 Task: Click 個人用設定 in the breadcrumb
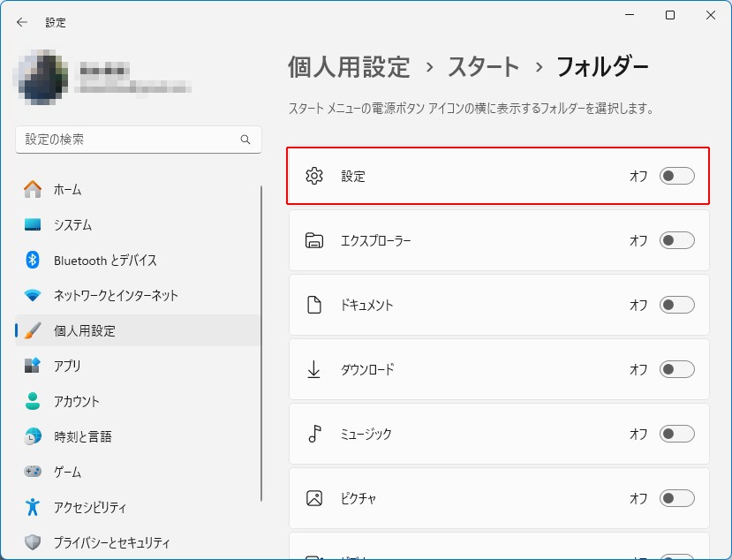point(349,67)
